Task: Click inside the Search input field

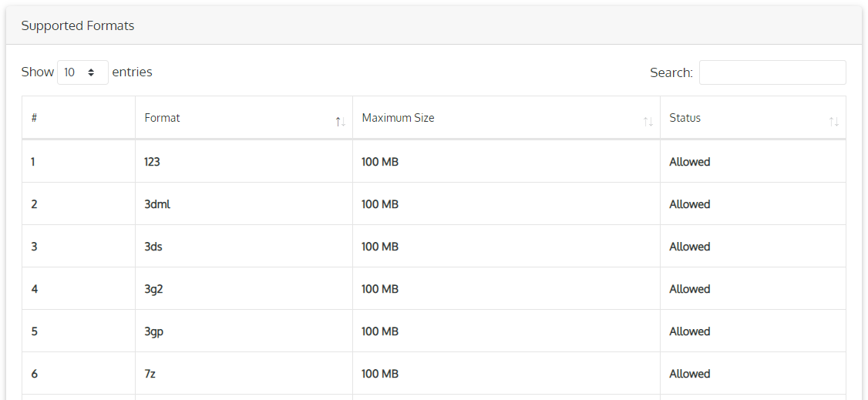Action: pyautogui.click(x=772, y=72)
